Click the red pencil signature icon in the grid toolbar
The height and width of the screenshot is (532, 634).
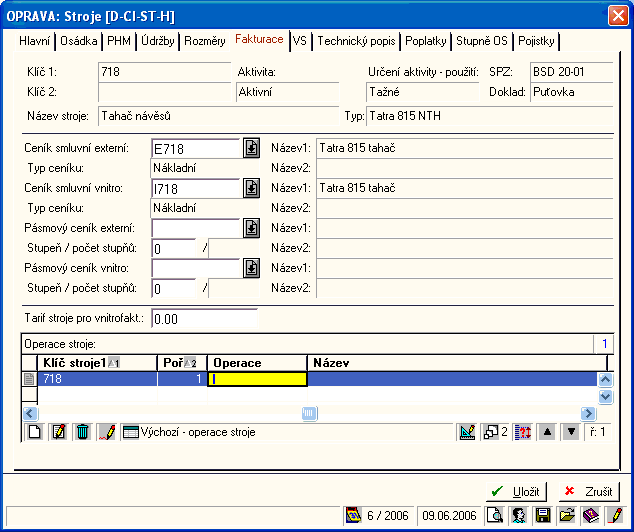coord(107,432)
